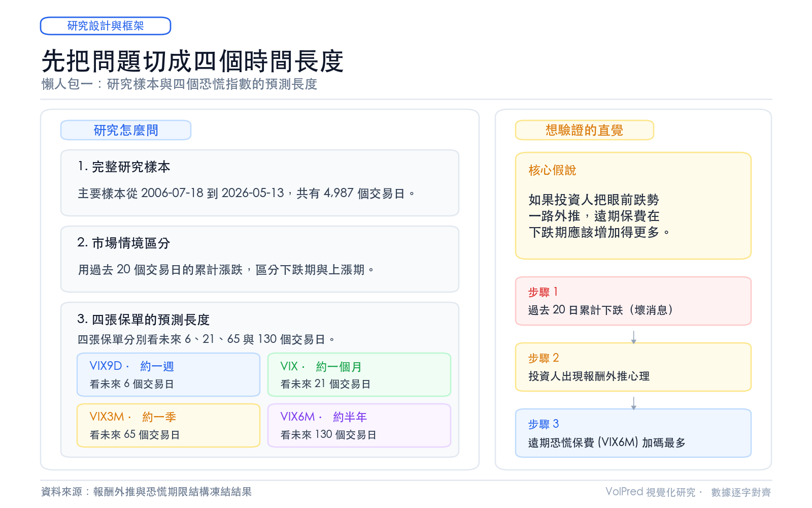Click text 四張保單分別看未來 6、21、65 與 130 個交易日

(201, 339)
